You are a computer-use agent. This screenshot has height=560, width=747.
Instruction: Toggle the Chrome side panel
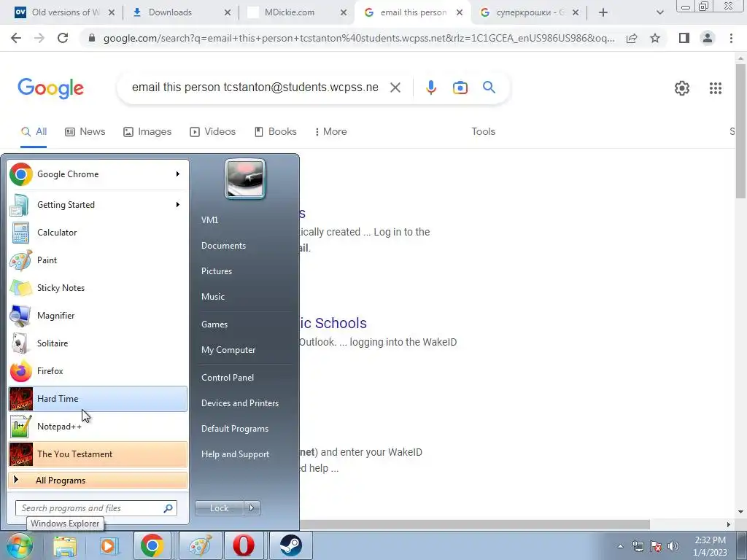click(684, 38)
